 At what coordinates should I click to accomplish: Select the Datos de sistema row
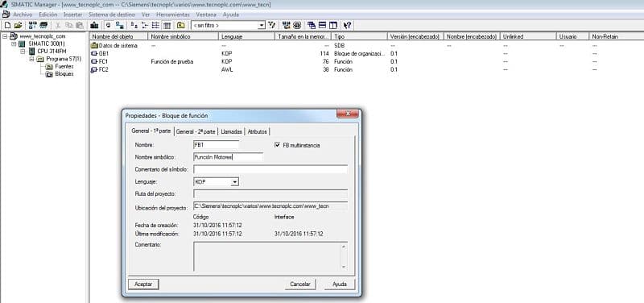(114, 46)
